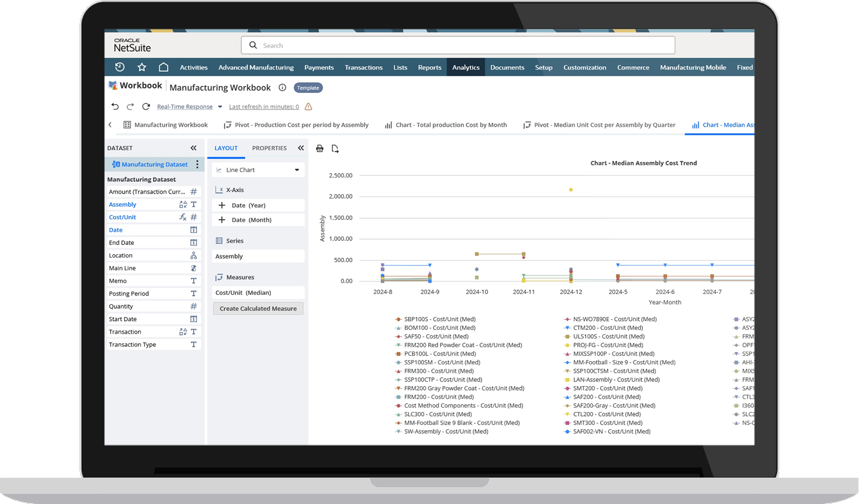Click the Manufacturing Workbook title
Screen dimensions: 859x504
(x=220, y=87)
